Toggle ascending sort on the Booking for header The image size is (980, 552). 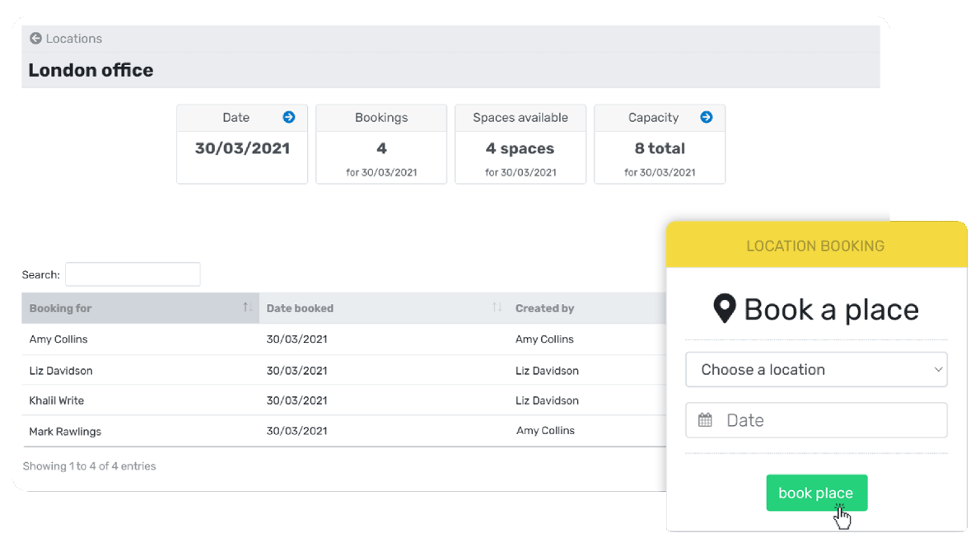pos(60,307)
